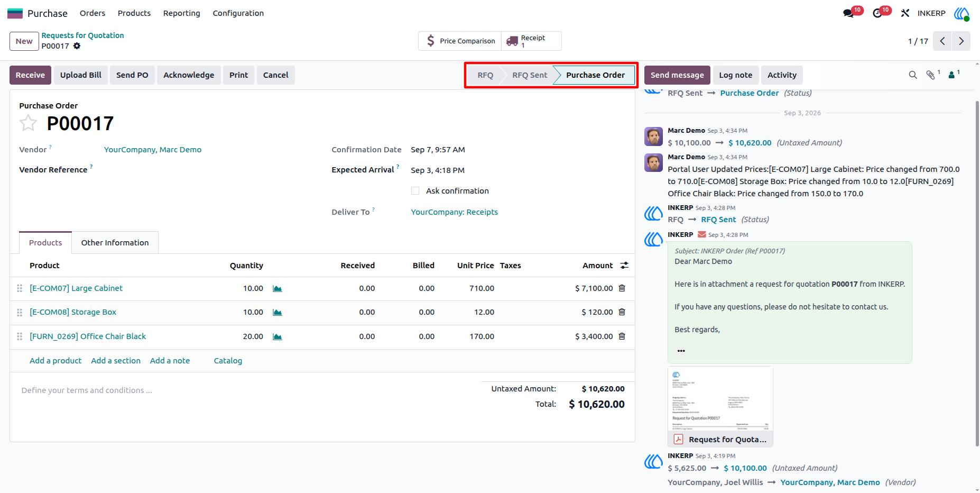The width and height of the screenshot is (980, 493).
Task: Open the activities clock icon
Action: click(x=877, y=13)
